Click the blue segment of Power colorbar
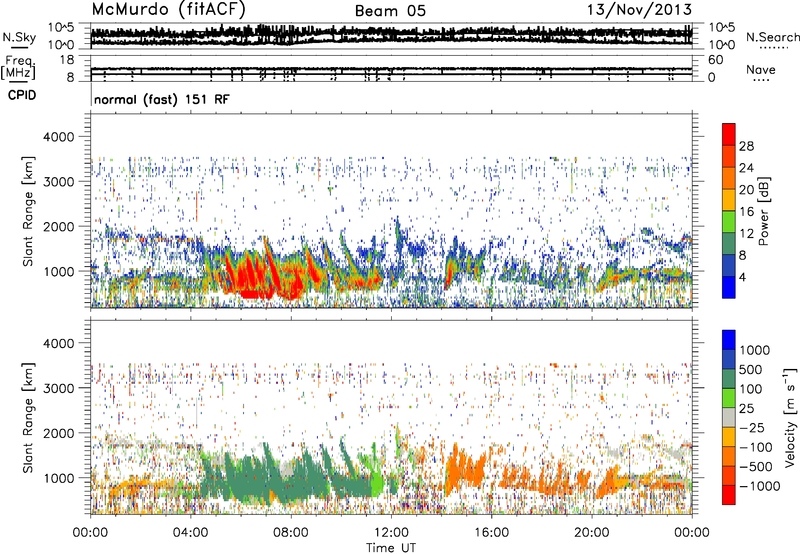800x554 pixels. click(x=729, y=287)
